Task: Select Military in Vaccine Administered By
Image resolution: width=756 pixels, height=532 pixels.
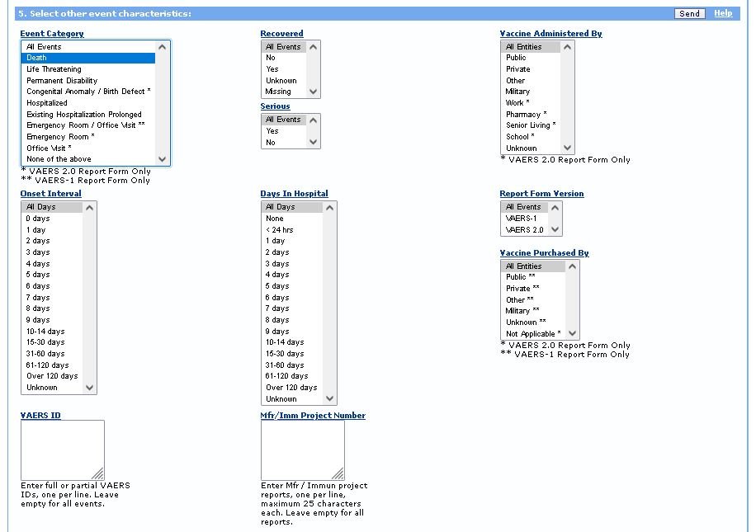Action: [x=531, y=92]
